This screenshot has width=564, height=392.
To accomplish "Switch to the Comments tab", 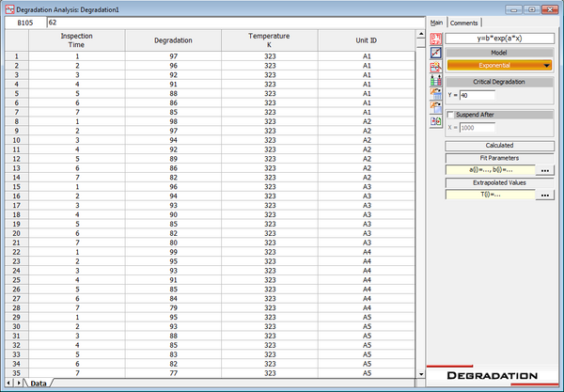I will pos(464,23).
